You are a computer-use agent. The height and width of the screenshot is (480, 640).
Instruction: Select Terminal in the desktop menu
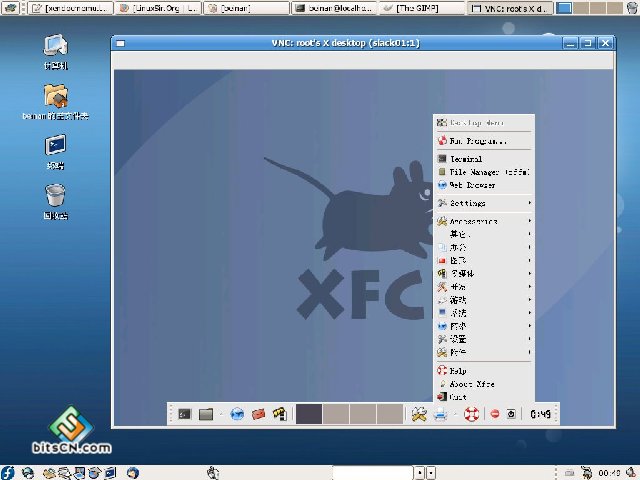pos(484,159)
